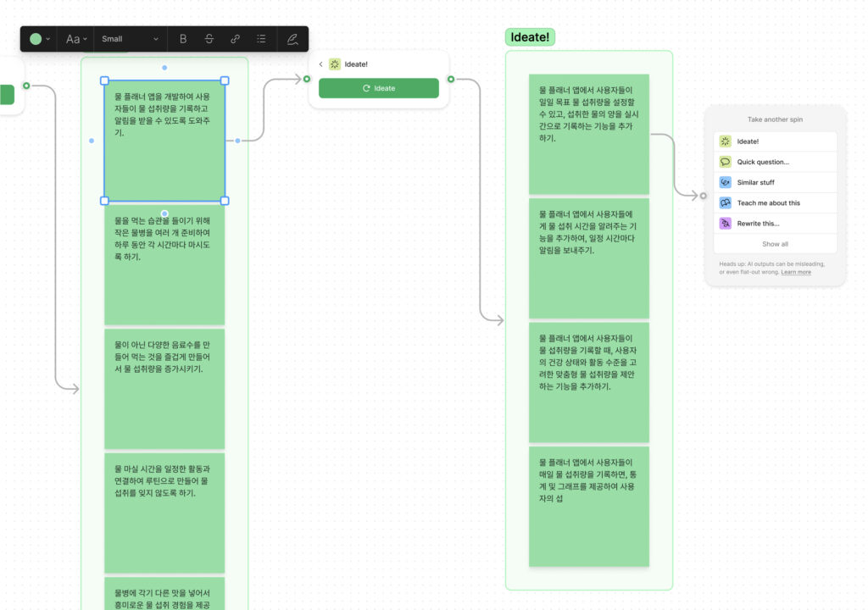Viewport: 868px width, 610px height.
Task: Choose Teach me about this
Action: [775, 203]
